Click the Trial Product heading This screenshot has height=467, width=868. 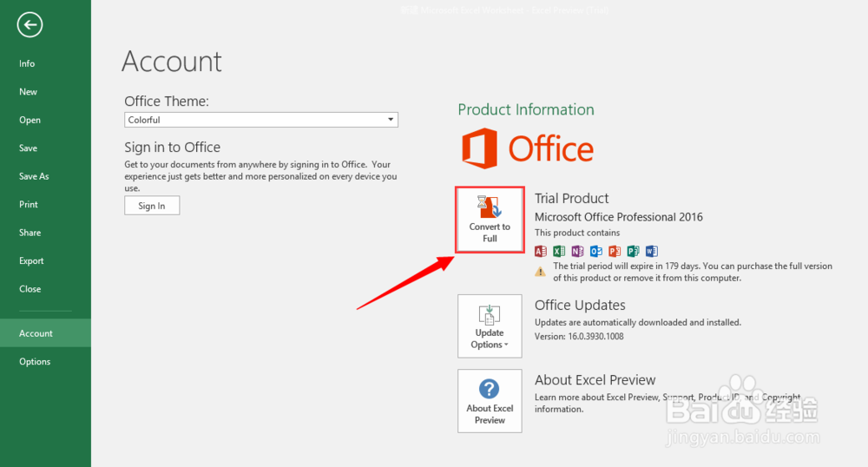pos(571,198)
